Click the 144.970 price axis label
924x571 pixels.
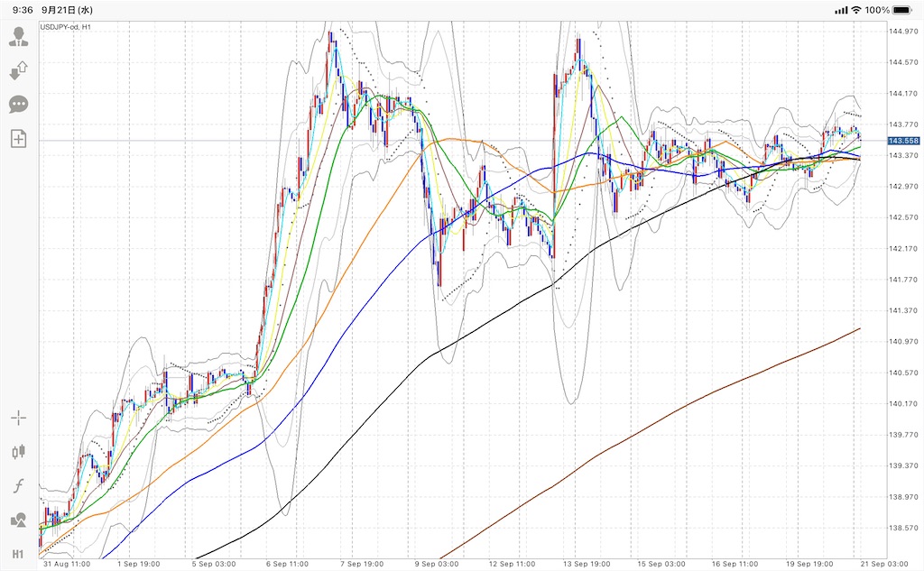click(x=903, y=32)
